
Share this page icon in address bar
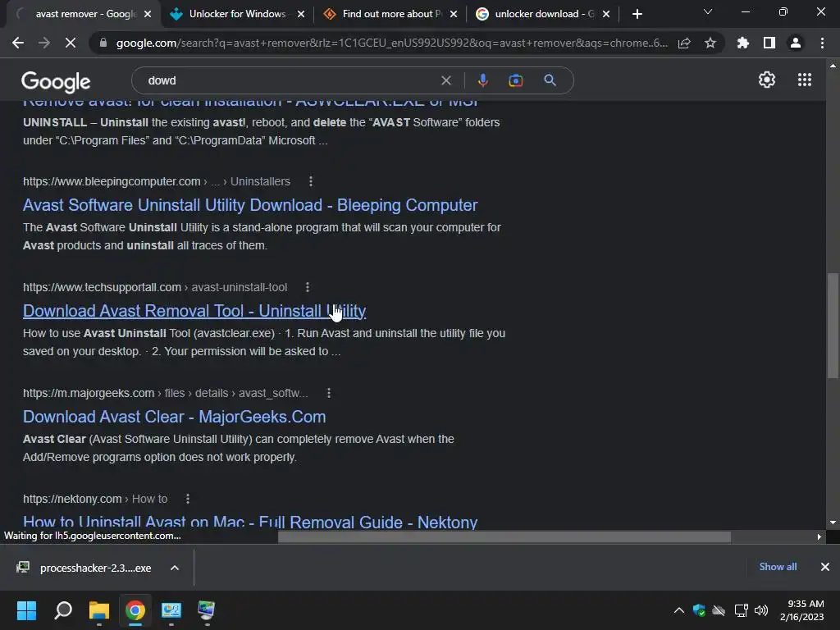tap(684, 43)
